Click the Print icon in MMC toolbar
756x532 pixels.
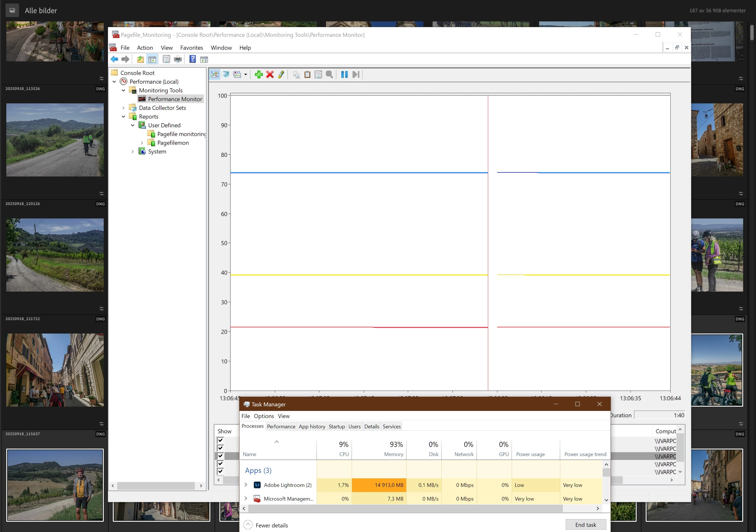[x=178, y=59]
